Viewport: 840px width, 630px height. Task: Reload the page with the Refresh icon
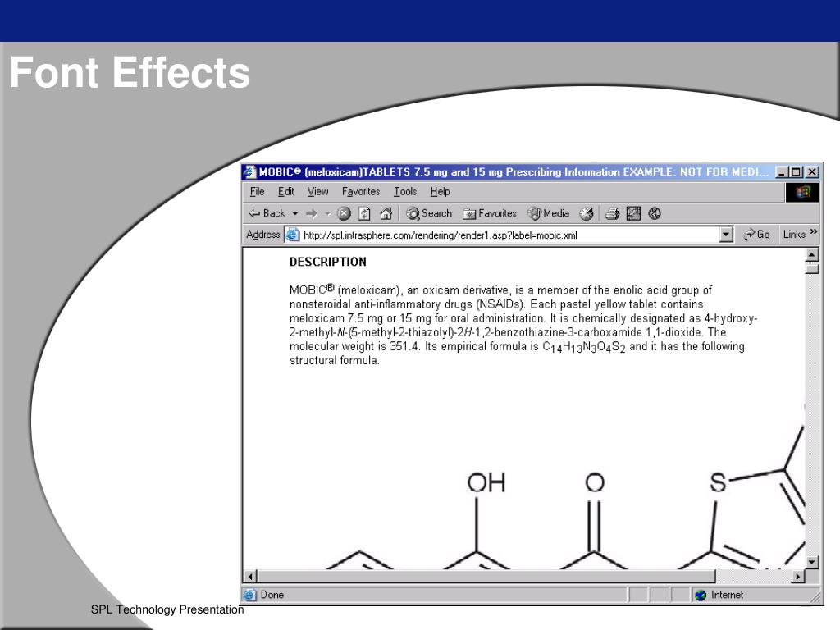(x=365, y=214)
